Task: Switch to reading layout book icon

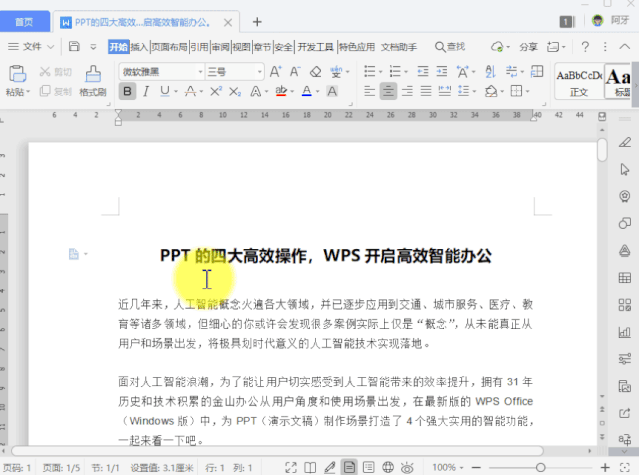Action: 310,467
